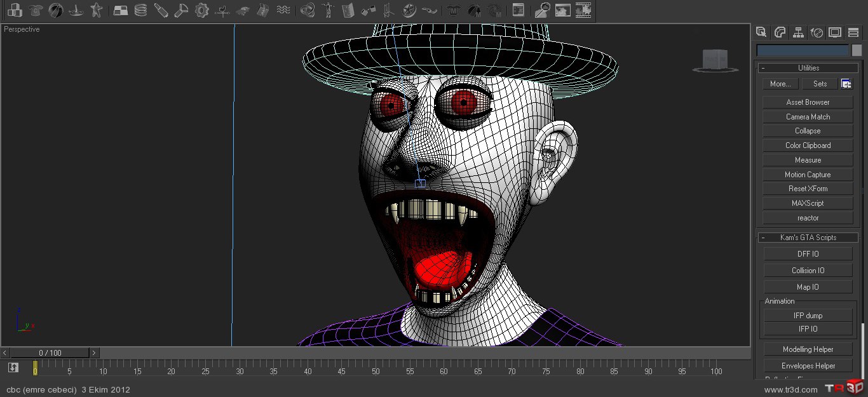Apply the Soft Body Modifier (ball with M)

point(473,10)
